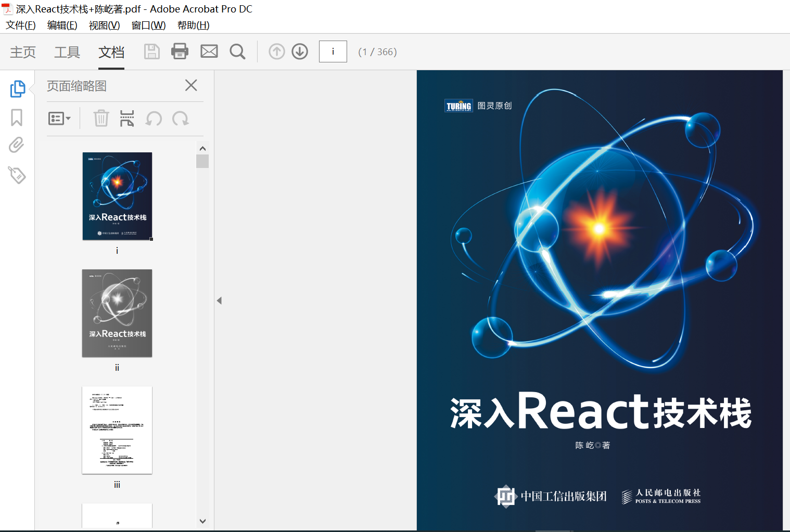Select page ii grayscale thumbnail
This screenshot has height=532, width=790.
point(117,313)
